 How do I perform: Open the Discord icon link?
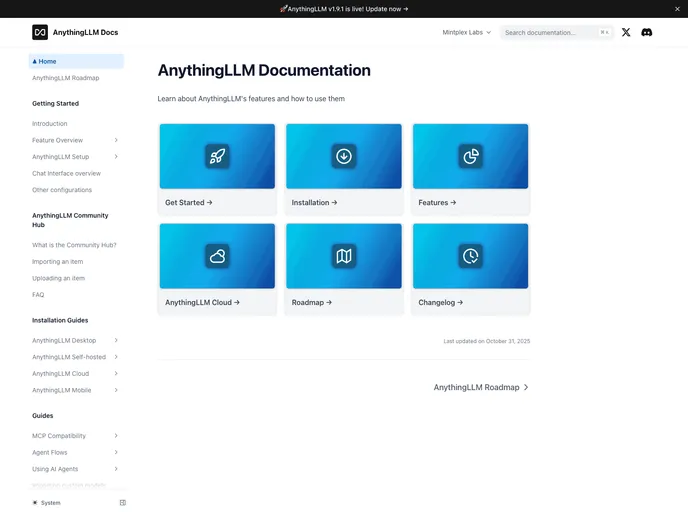(x=646, y=32)
